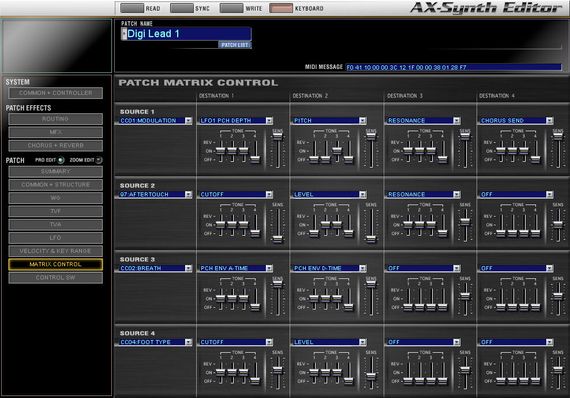Screen dimensions: 570x398
Task: Open Common + Controller system page
Action: [56, 93]
